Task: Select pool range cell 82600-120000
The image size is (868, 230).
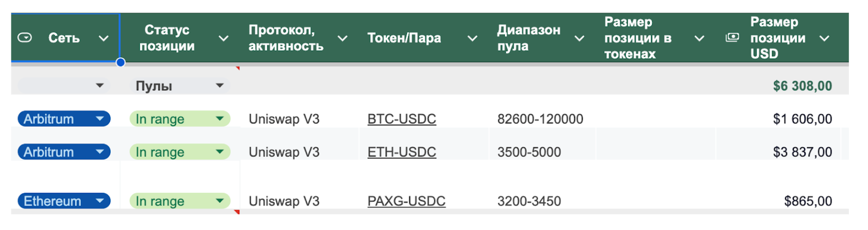Action: pos(540,119)
